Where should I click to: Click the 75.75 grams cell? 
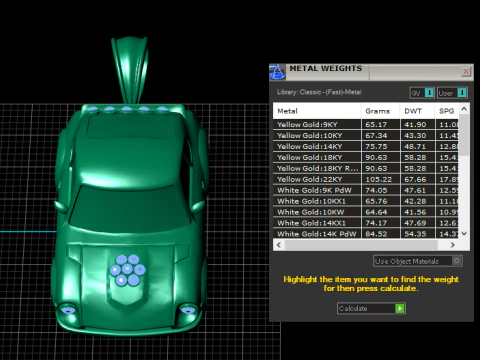tap(380, 146)
